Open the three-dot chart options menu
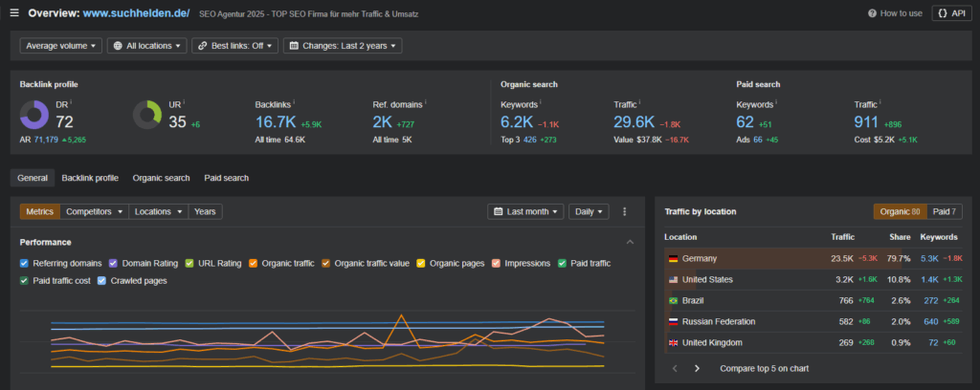This screenshot has width=980, height=390. coord(624,211)
